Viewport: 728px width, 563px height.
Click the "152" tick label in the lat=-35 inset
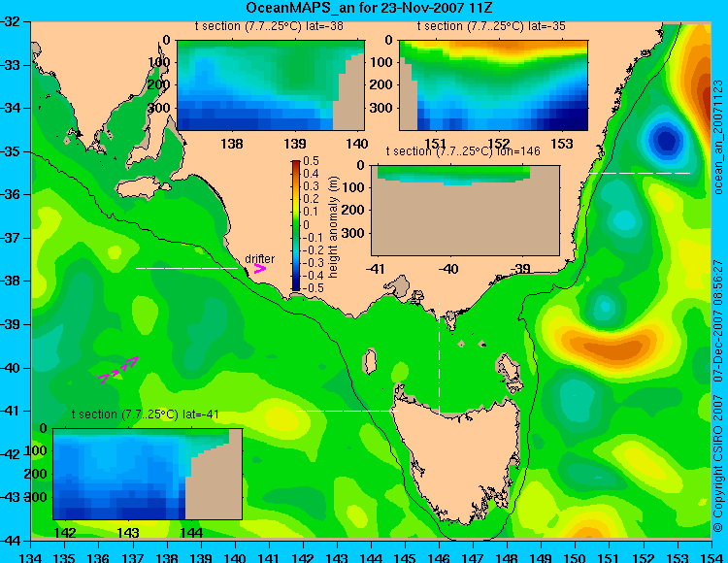coord(499,144)
